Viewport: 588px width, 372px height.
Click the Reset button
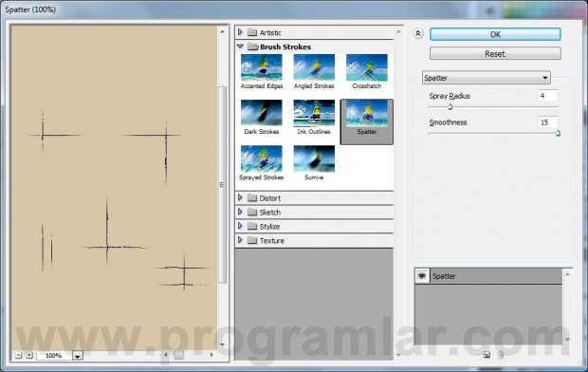point(495,54)
